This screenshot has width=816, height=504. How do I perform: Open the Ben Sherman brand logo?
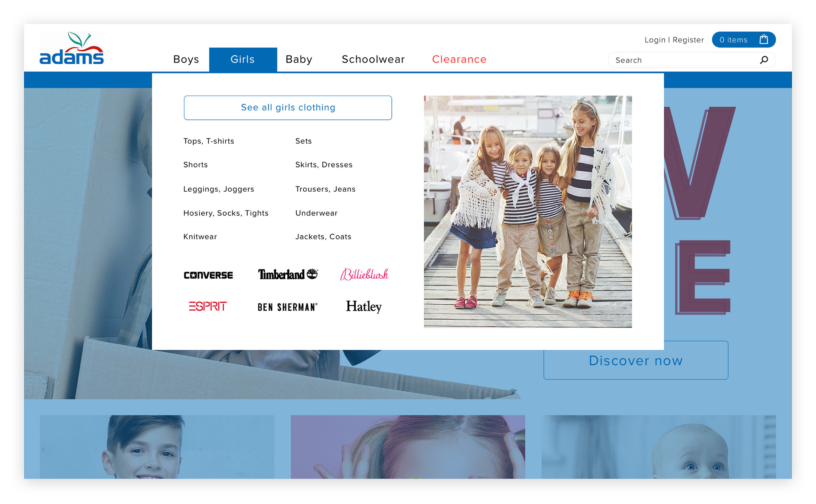pos(288,307)
